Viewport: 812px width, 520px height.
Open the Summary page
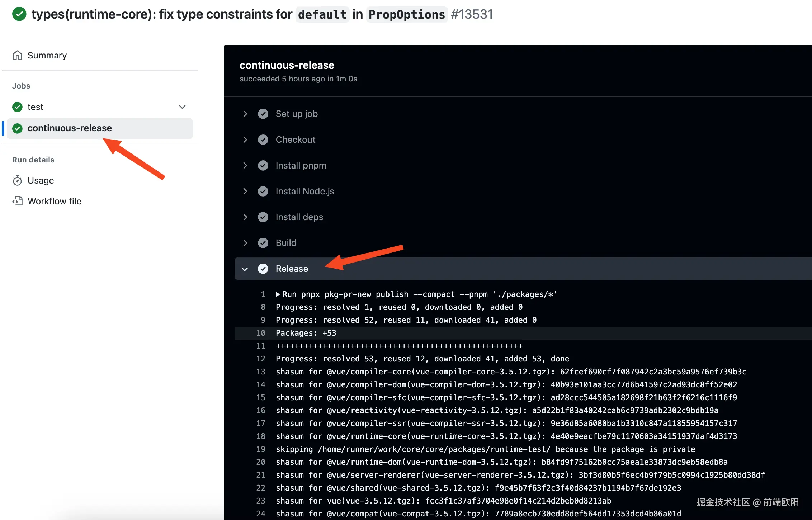pos(47,55)
